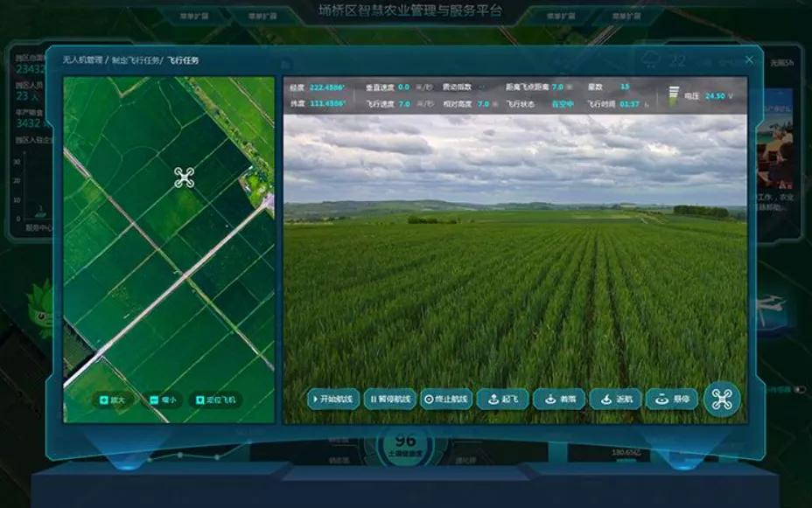Viewport: 812px width, 508px height.
Task: Stop the route using 终止航线
Action: click(446, 399)
